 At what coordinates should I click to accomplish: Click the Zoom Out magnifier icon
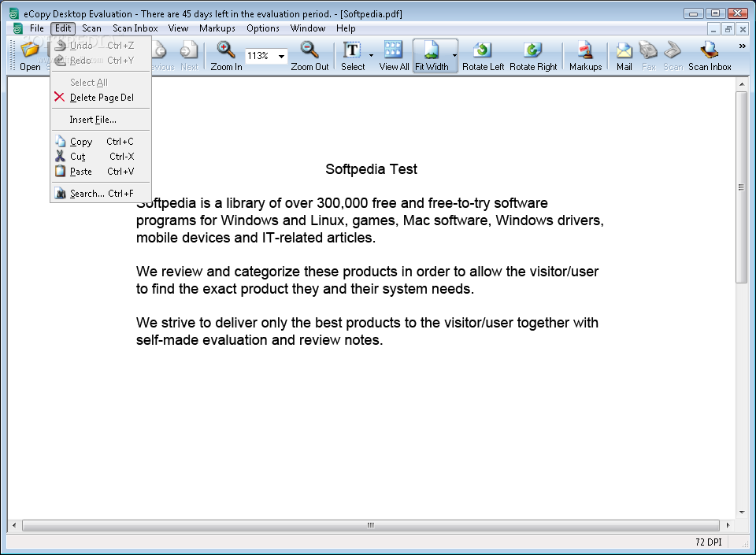pyautogui.click(x=309, y=50)
